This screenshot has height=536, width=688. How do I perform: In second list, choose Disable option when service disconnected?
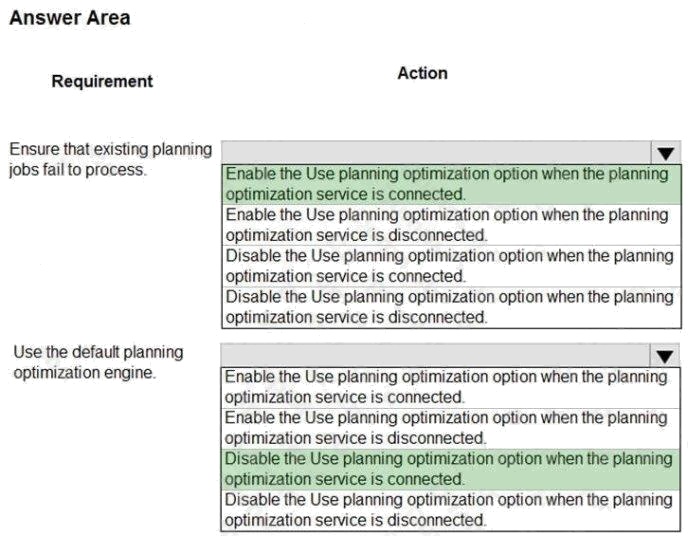tap(446, 510)
